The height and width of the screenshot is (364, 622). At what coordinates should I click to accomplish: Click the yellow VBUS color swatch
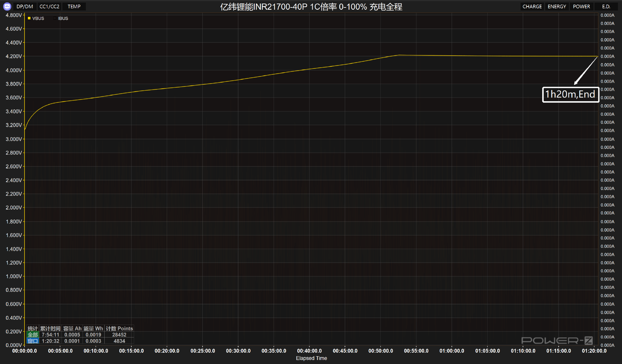point(29,18)
